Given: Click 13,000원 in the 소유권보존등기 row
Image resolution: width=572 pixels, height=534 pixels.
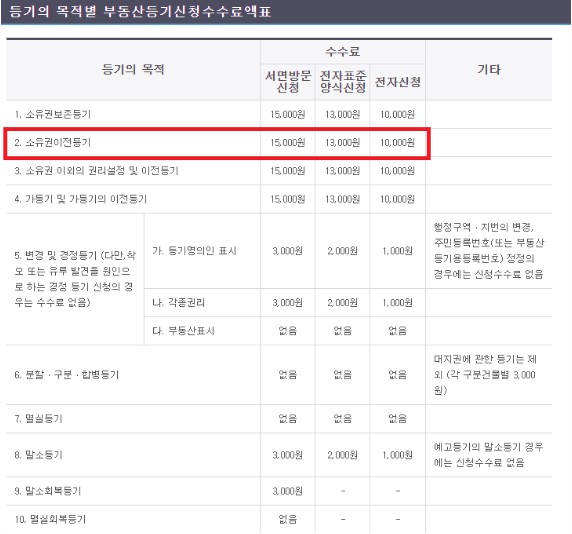Looking at the screenshot, I should pyautogui.click(x=343, y=114).
